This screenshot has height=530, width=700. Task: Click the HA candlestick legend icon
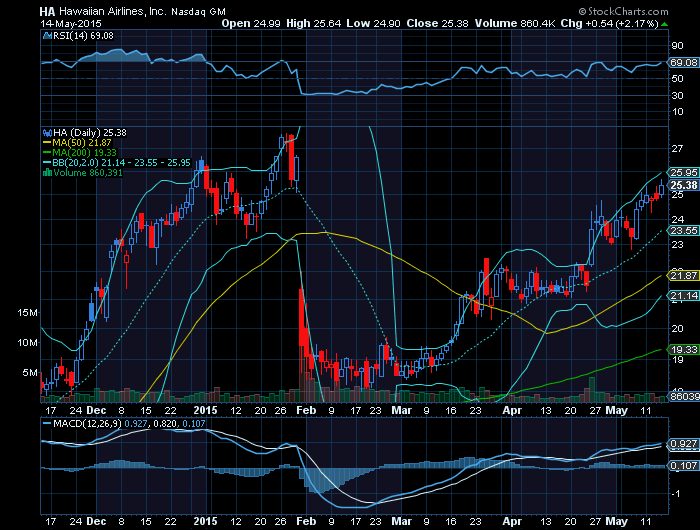[x=47, y=133]
